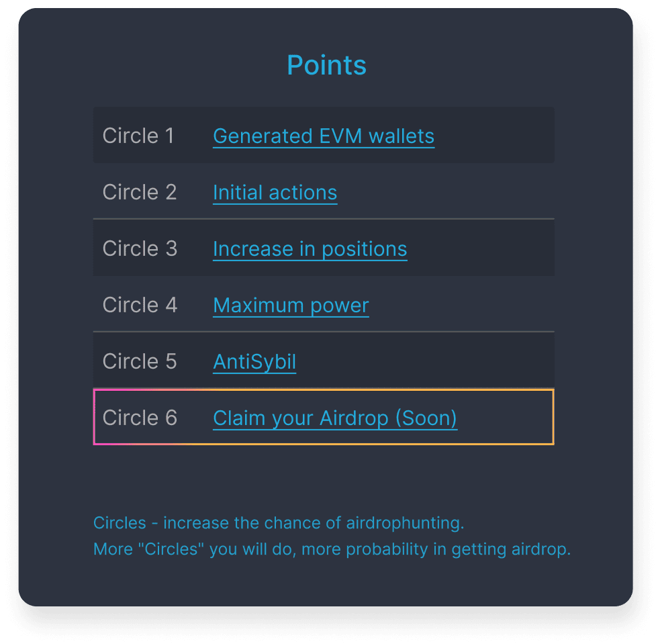Click the Circle 3 label
This screenshot has height=644, width=660.
(140, 249)
